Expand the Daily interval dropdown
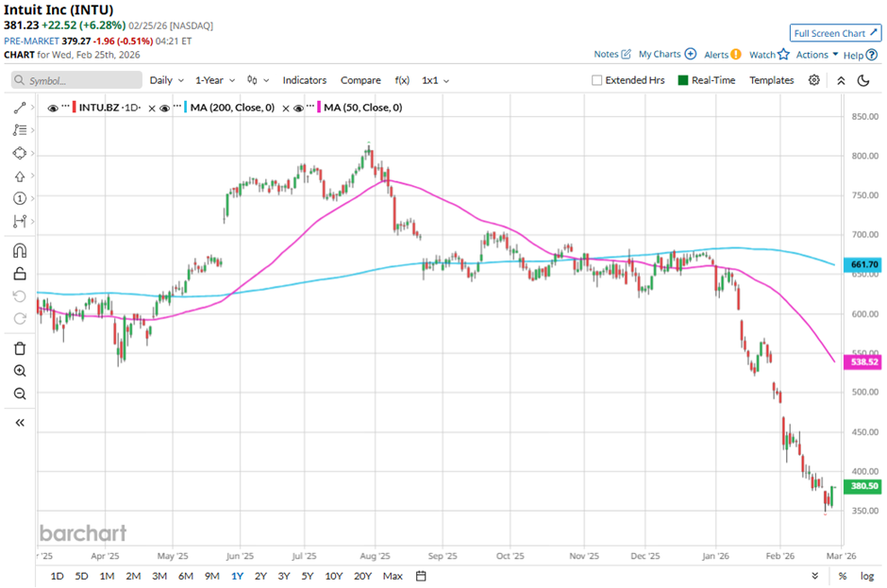887x588 pixels. point(166,80)
